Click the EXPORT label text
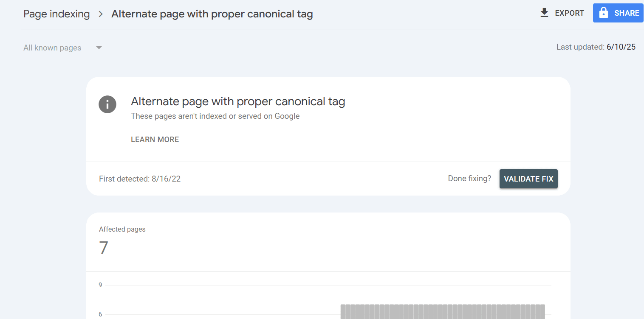Image resolution: width=644 pixels, height=319 pixels. [x=569, y=13]
